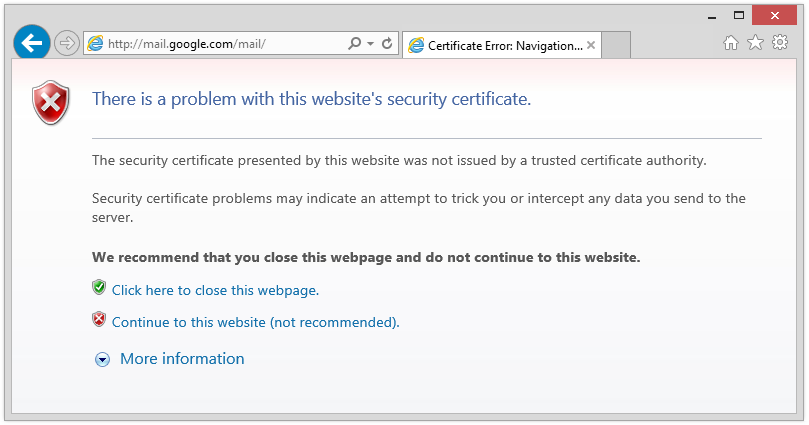Click the More information text
Viewport: 809px width, 425px height.
pos(182,359)
